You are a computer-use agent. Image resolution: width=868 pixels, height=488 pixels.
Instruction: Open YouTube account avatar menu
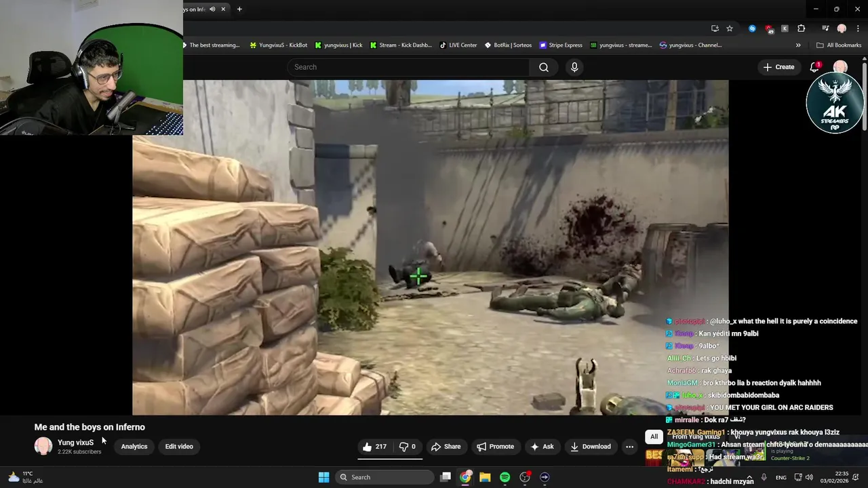(840, 67)
